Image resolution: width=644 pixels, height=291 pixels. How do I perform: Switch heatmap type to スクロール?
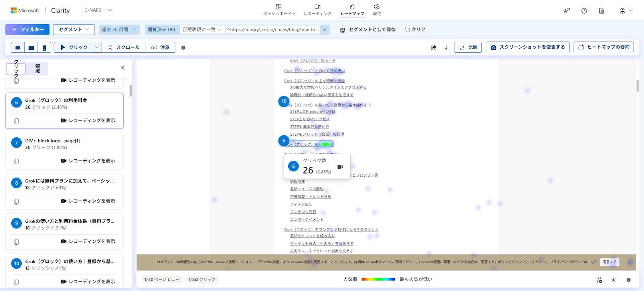[124, 47]
